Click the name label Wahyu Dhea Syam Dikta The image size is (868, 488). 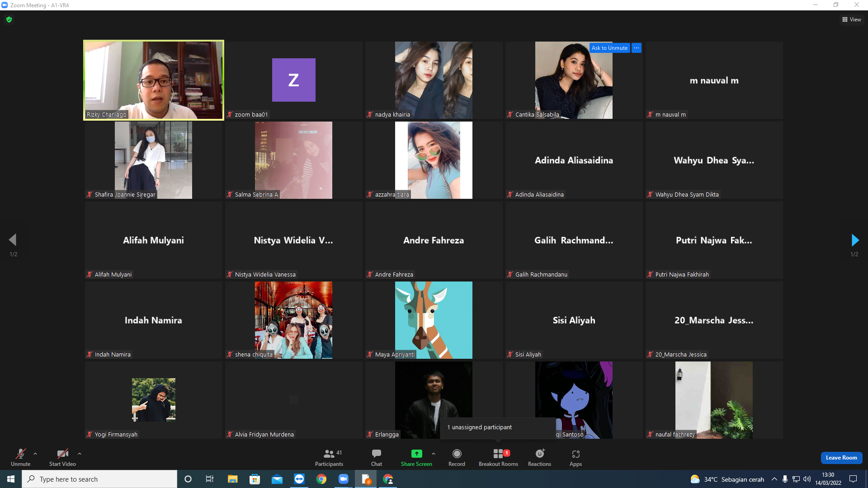click(687, 194)
